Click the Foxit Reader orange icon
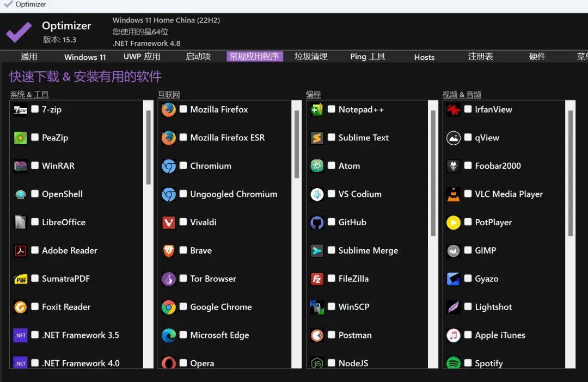This screenshot has height=382, width=588. pyautogui.click(x=20, y=307)
